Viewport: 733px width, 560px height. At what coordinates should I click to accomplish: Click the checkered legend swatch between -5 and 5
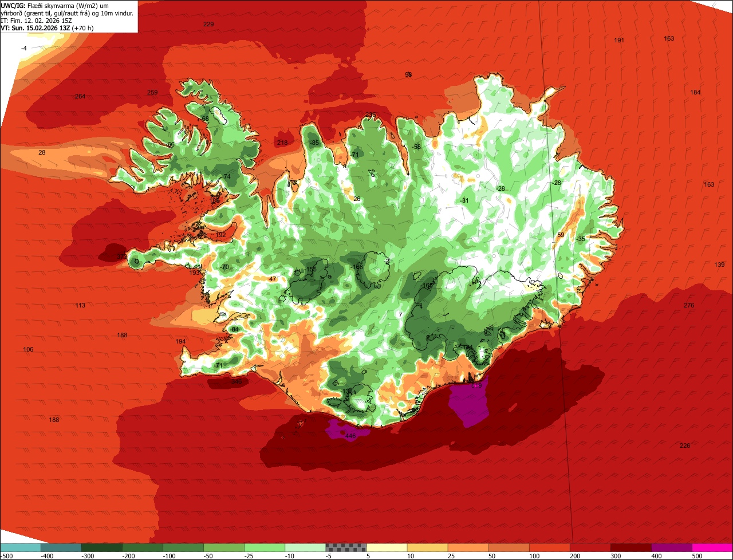tap(345, 547)
